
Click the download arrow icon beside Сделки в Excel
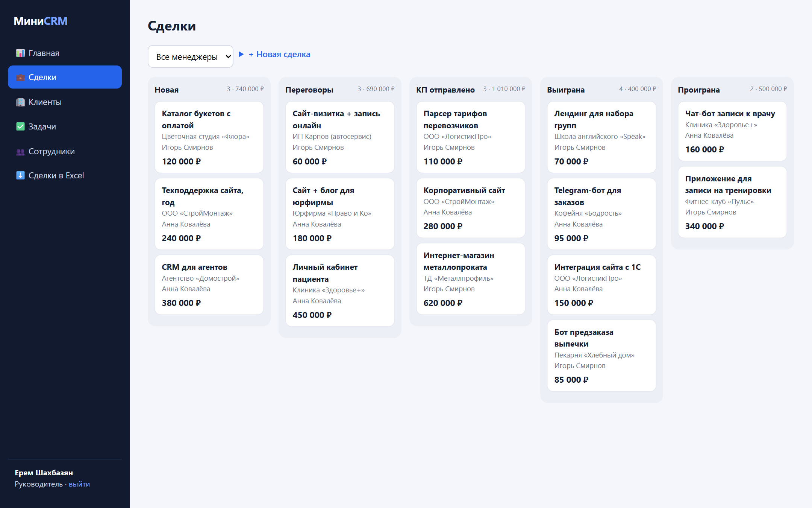[x=20, y=175]
